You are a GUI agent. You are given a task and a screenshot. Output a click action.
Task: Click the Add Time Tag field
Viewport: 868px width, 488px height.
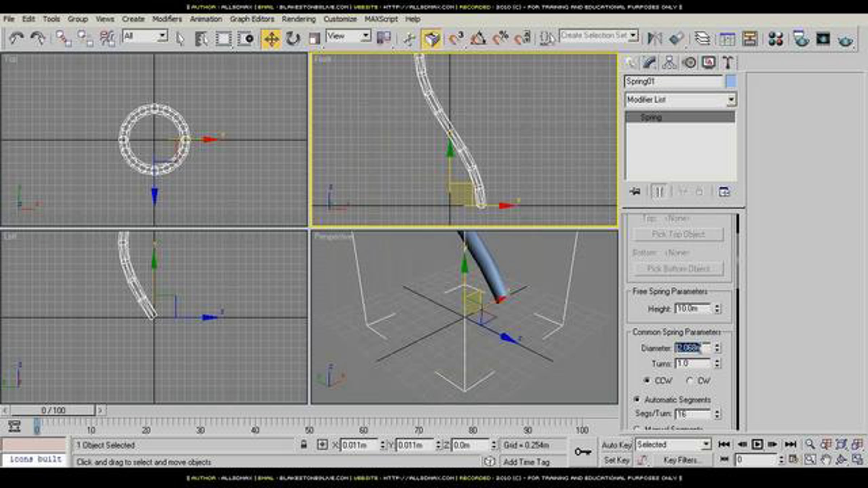(526, 462)
